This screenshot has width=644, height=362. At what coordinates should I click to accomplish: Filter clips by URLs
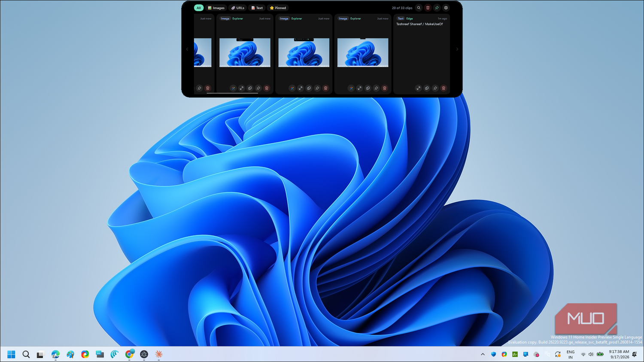237,8
